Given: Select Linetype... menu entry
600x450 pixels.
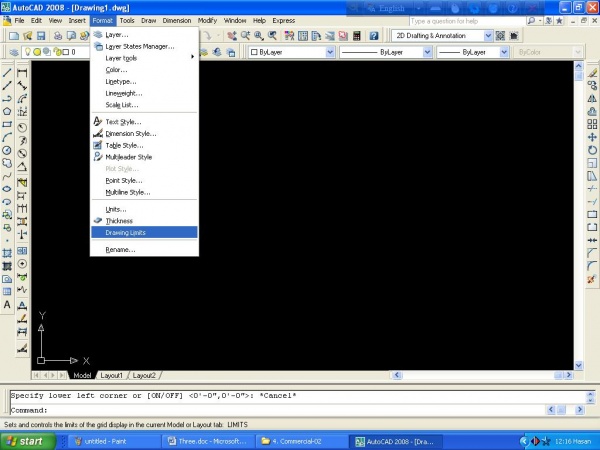Looking at the screenshot, I should click(x=144, y=82).
